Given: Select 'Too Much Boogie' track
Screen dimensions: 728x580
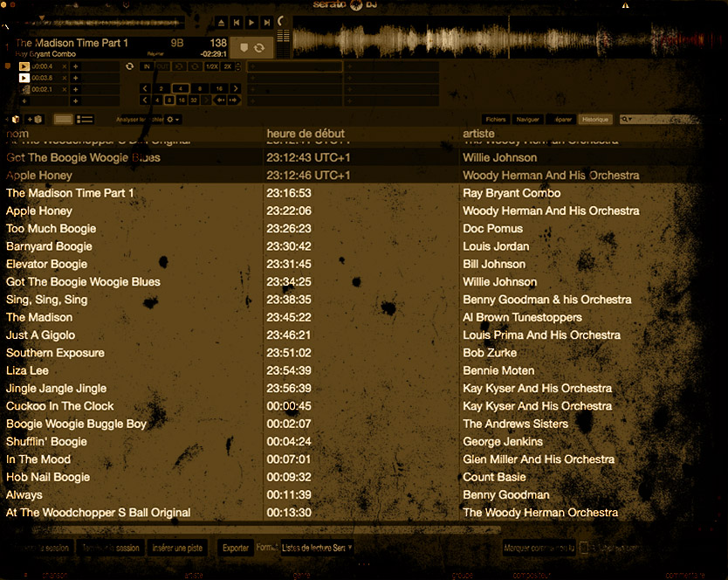Looking at the screenshot, I should (353, 228).
